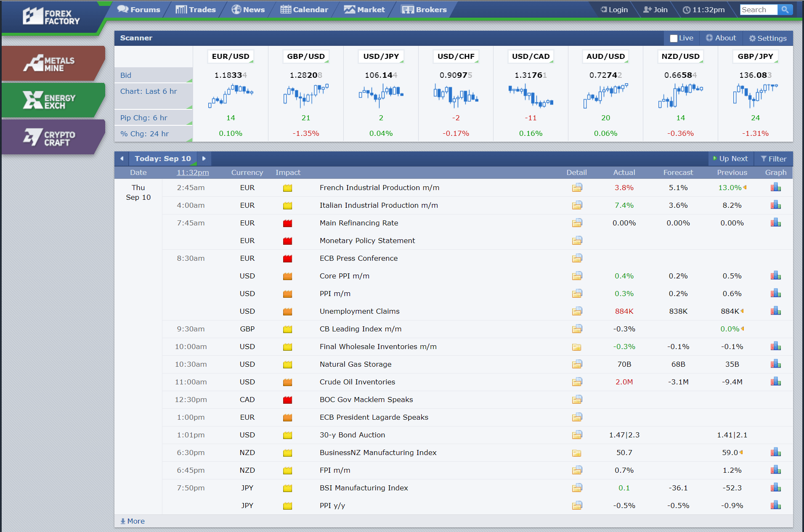Open the Calendar menu

click(x=304, y=10)
